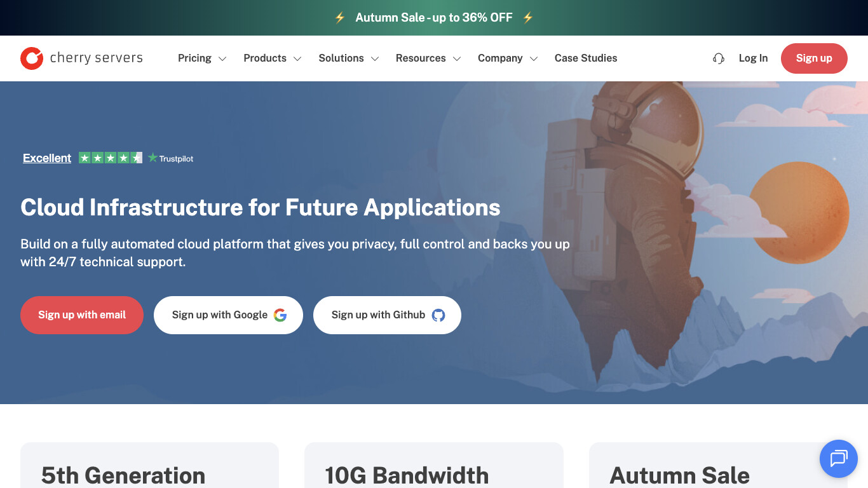Expand the Products dropdown menu
The height and width of the screenshot is (488, 868).
(x=272, y=58)
